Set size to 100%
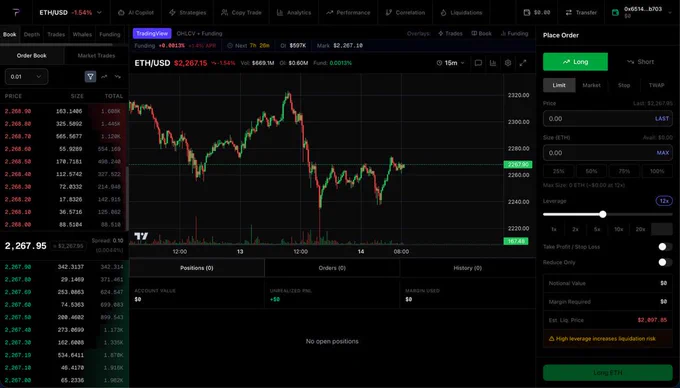Viewport: 680px width, 388px height. [657, 171]
